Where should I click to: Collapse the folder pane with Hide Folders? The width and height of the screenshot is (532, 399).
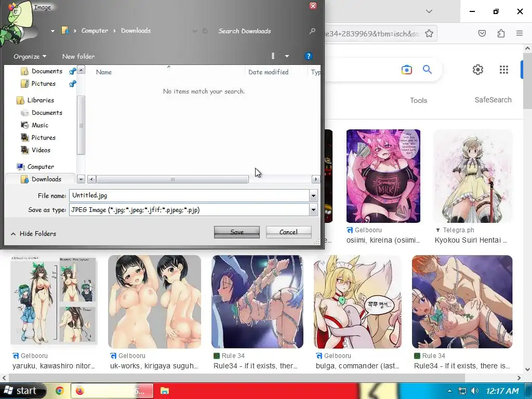pyautogui.click(x=33, y=233)
